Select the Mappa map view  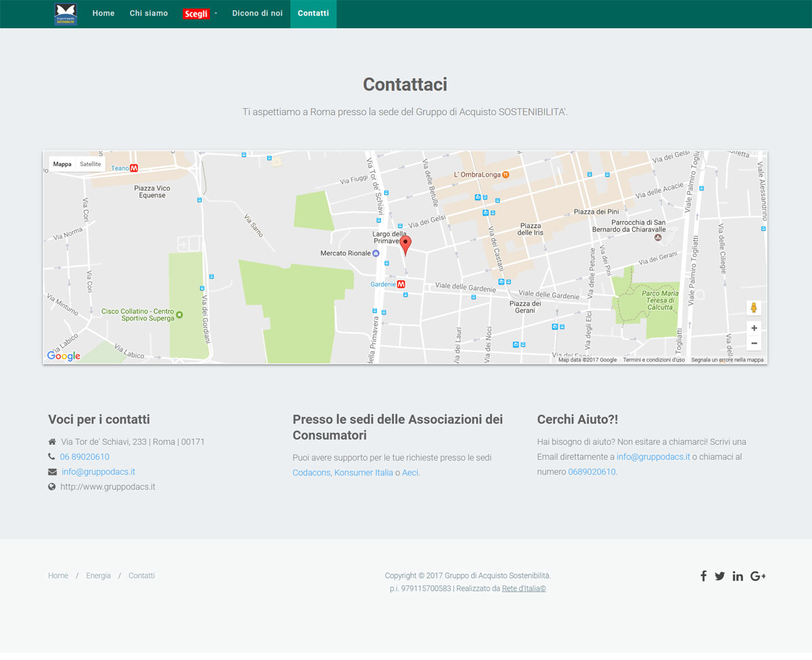(x=62, y=164)
